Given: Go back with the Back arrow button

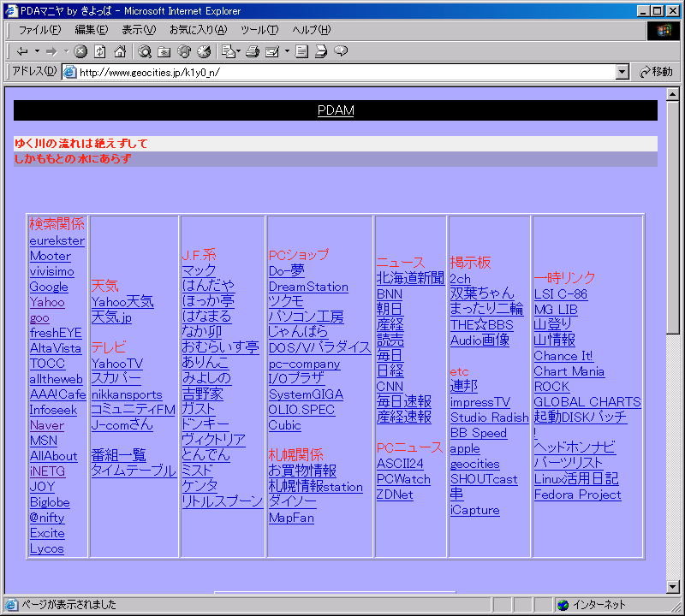Looking at the screenshot, I should point(22,51).
